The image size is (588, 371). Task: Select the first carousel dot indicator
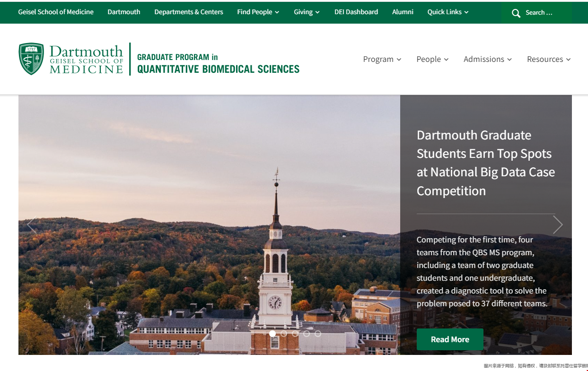272,334
